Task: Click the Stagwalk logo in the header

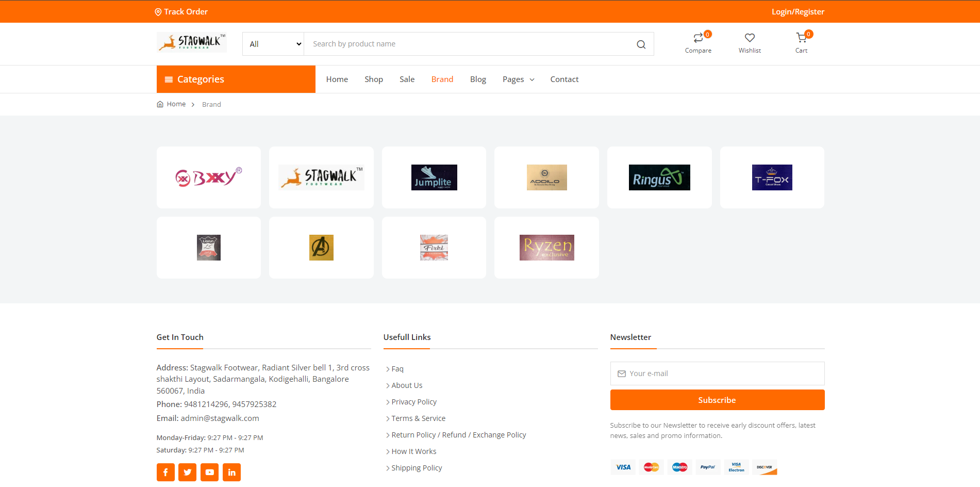Action: coord(191,42)
